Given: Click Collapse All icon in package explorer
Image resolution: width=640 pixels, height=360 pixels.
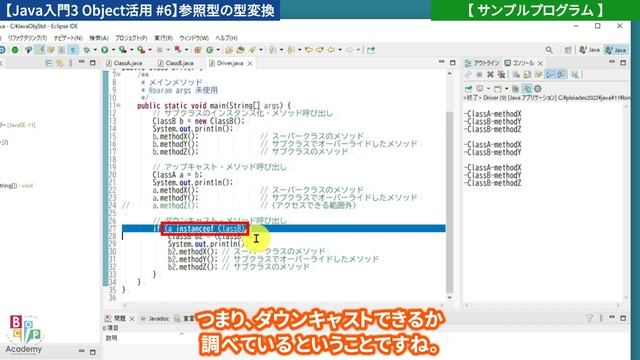Looking at the screenshot, I should click(48, 63).
